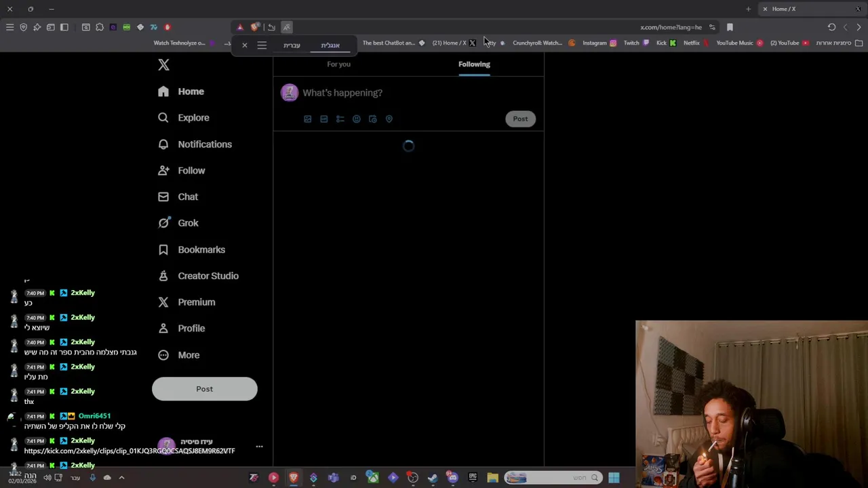The width and height of the screenshot is (868, 488).
Task: Click the taskbar search box
Action: pos(553,478)
